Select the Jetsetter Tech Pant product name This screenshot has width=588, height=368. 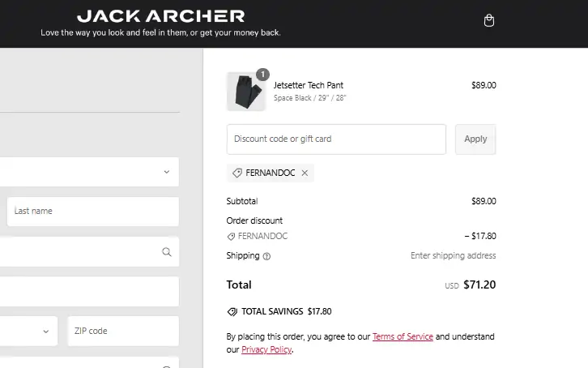309,85
